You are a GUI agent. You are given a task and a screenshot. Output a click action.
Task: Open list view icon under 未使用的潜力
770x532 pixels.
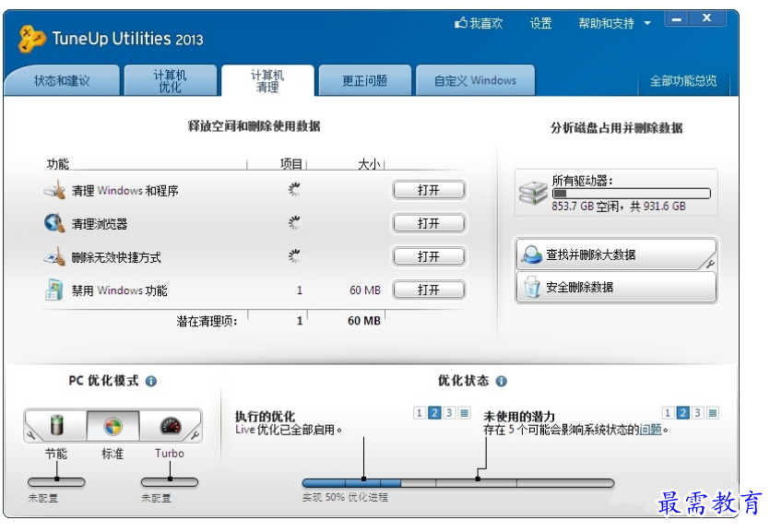[713, 413]
